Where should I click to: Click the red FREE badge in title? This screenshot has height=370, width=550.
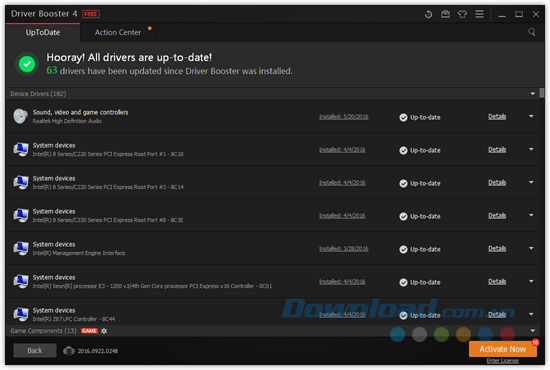tap(91, 14)
